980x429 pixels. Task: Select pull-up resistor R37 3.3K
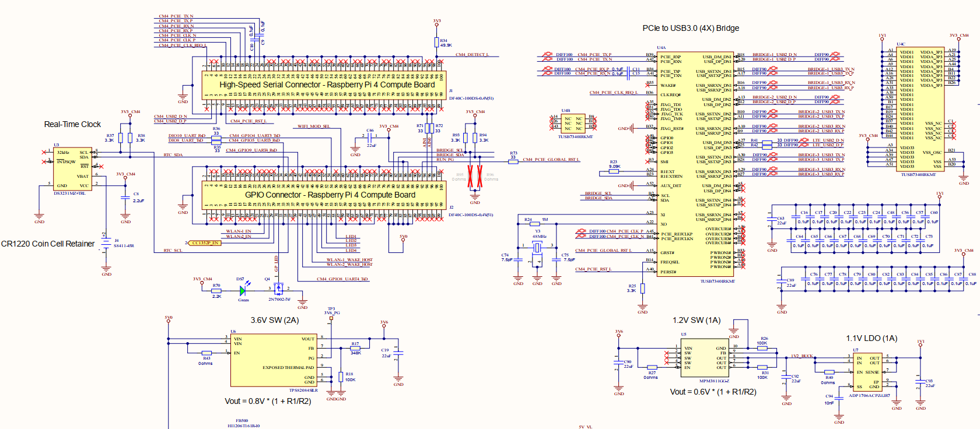121,138
